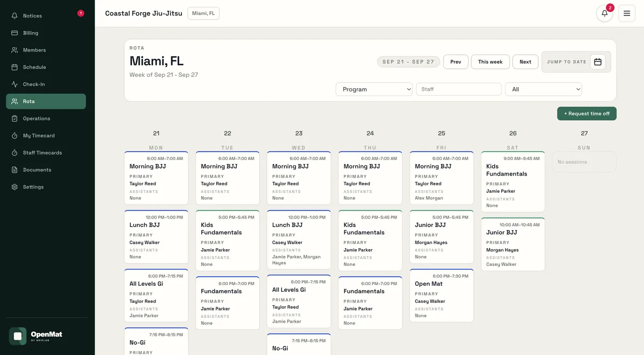Screen dimensions: 644x355
Task: Open notifications bell in top bar
Action: 605,13
